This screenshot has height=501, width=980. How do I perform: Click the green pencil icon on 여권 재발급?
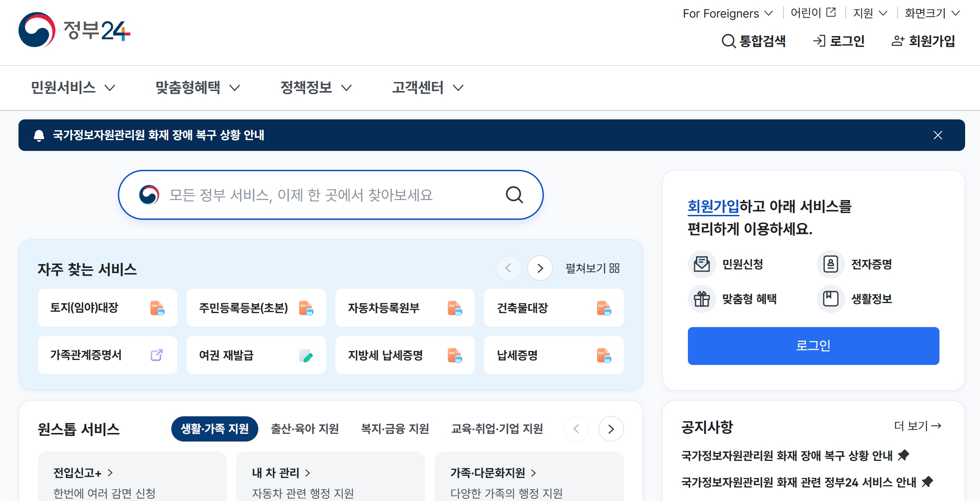(x=307, y=355)
